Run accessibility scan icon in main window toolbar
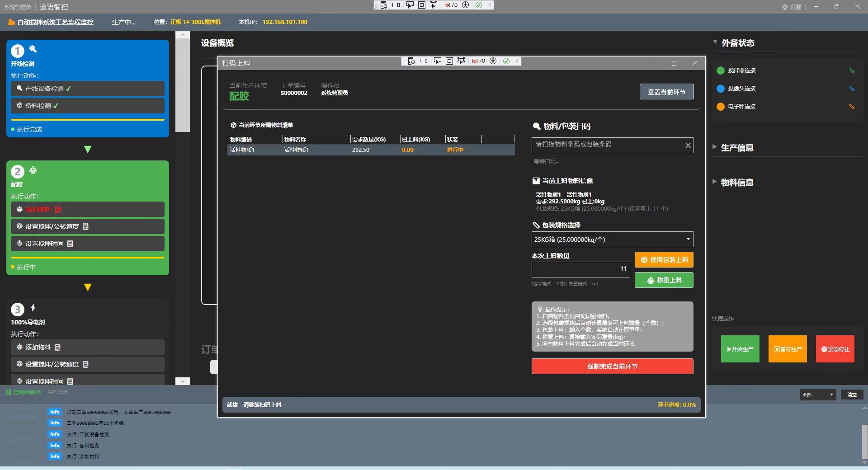Screen dimensions: 868x470 pos(465,5)
